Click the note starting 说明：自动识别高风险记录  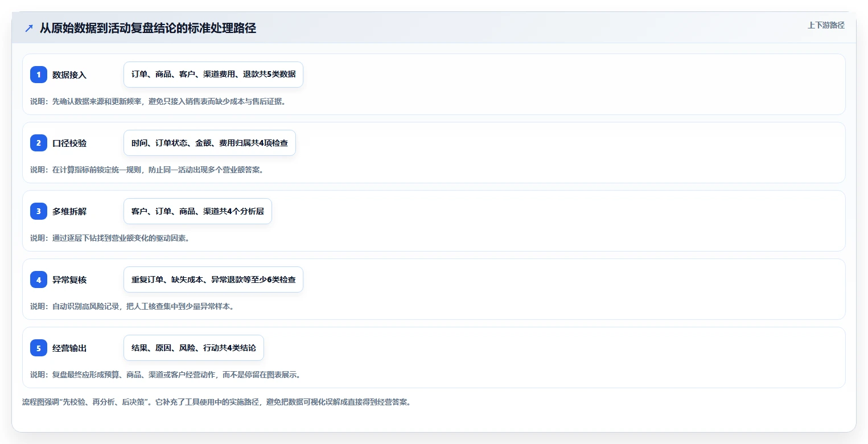tap(132, 306)
